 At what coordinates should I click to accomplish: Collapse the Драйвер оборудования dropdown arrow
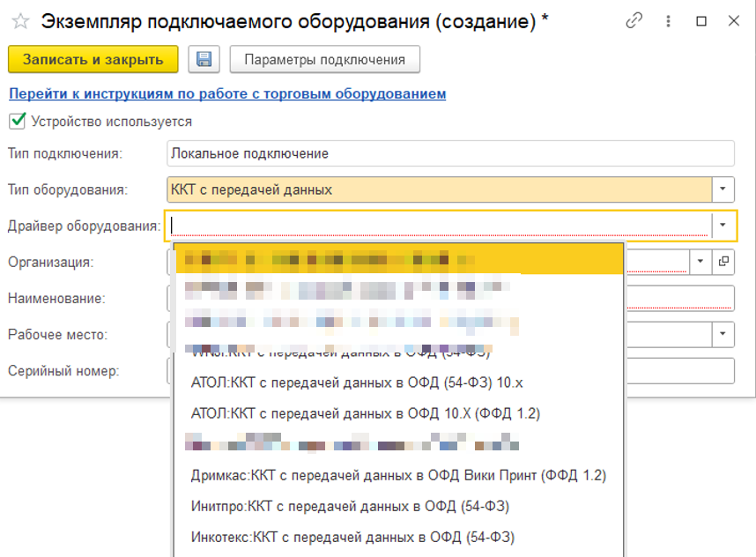click(x=723, y=226)
